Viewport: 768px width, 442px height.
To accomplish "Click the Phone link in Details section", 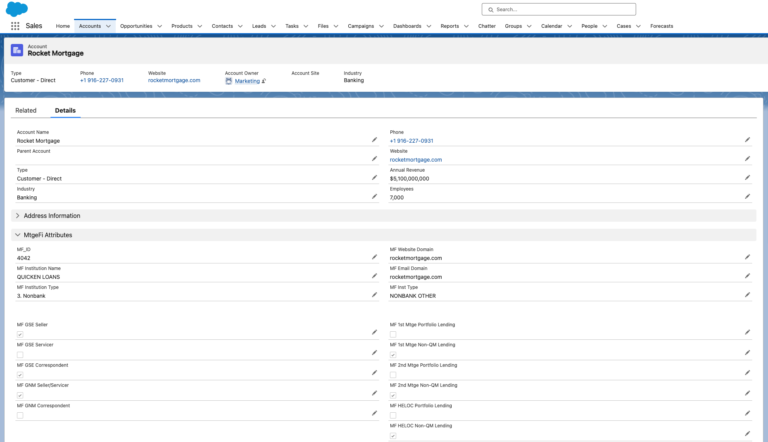I will click(411, 141).
